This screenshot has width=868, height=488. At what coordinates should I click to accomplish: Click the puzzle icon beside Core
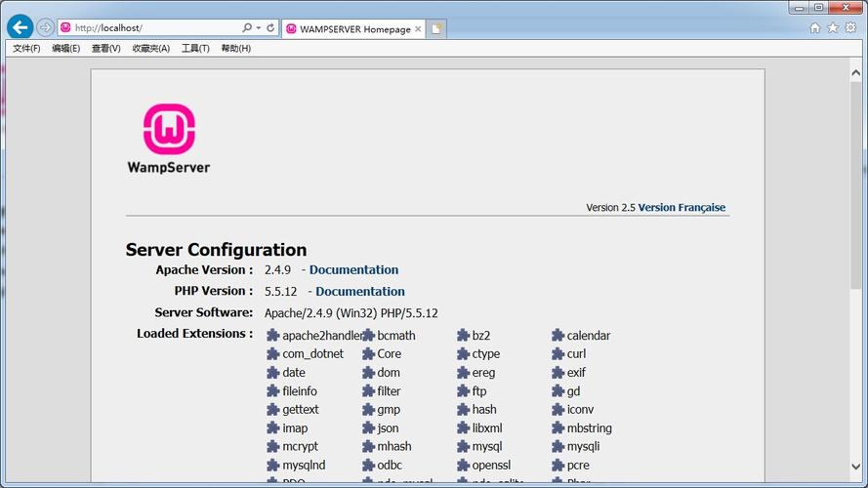(x=368, y=354)
